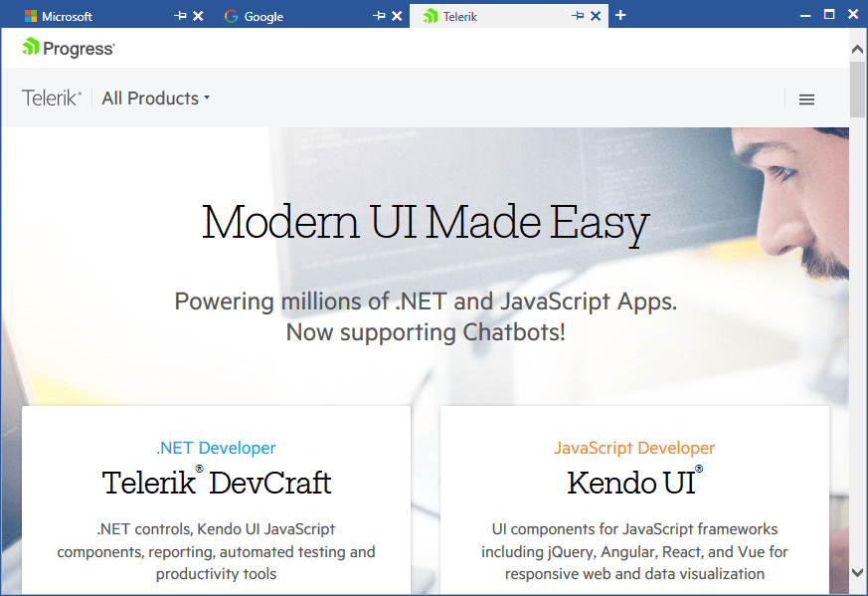This screenshot has height=596, width=868.
Task: Click the vertical scrollbar thumb
Action: click(857, 90)
